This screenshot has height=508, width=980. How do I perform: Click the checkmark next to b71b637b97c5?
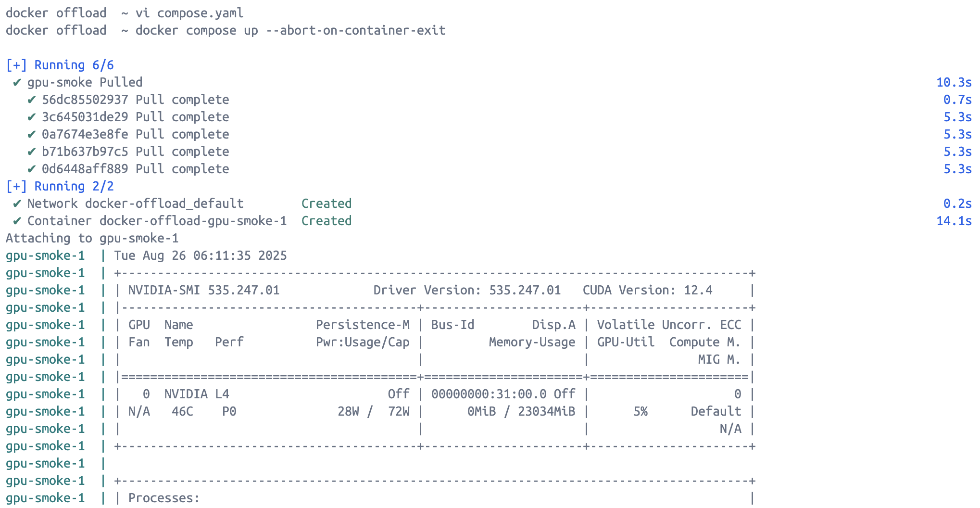point(31,152)
